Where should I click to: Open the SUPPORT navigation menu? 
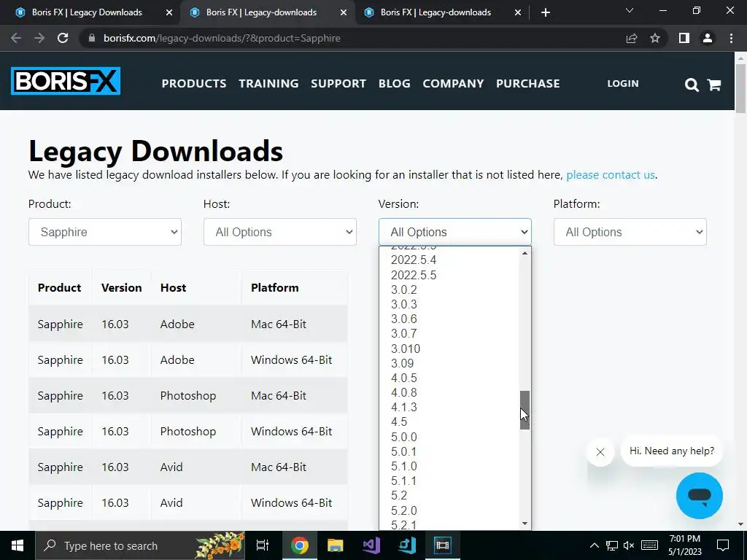click(x=338, y=83)
